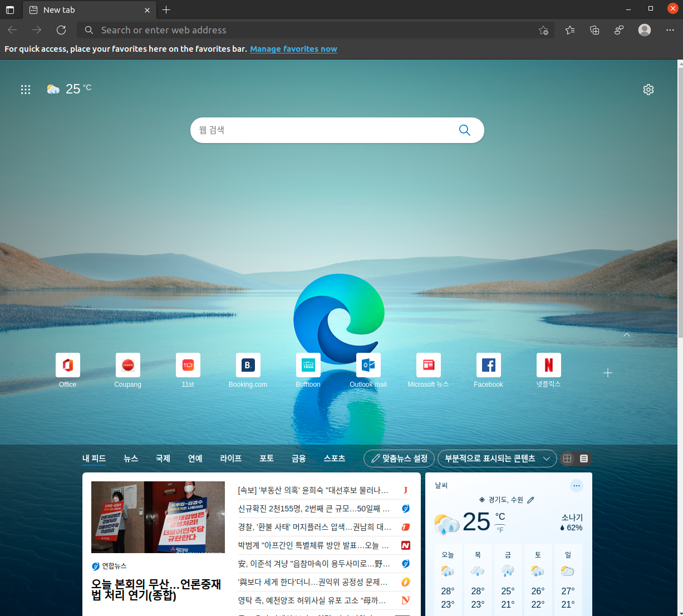This screenshot has height=616, width=683.
Task: Collapse quick links with chevron arrow
Action: [627, 335]
